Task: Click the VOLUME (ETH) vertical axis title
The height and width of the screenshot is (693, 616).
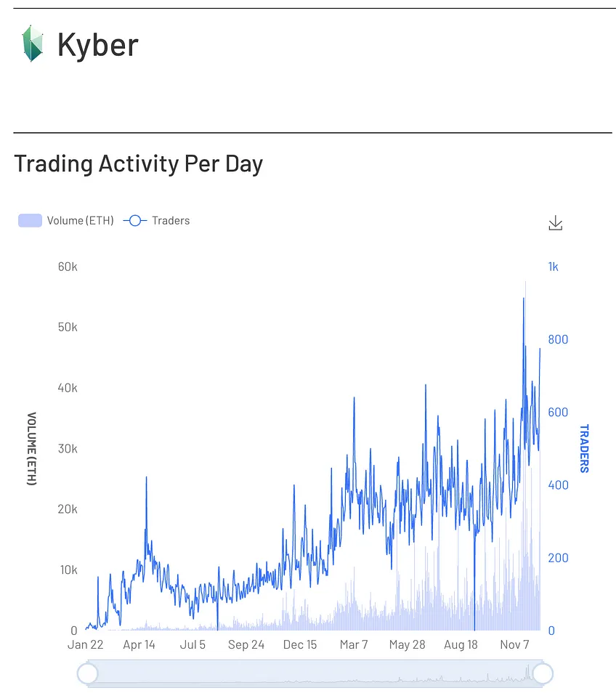Action: [x=31, y=449]
